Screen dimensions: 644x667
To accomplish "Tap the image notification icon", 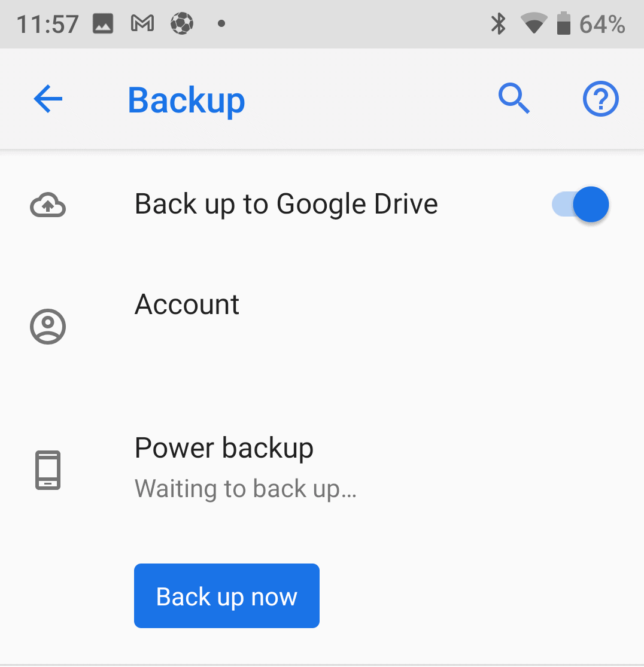I will [x=103, y=23].
